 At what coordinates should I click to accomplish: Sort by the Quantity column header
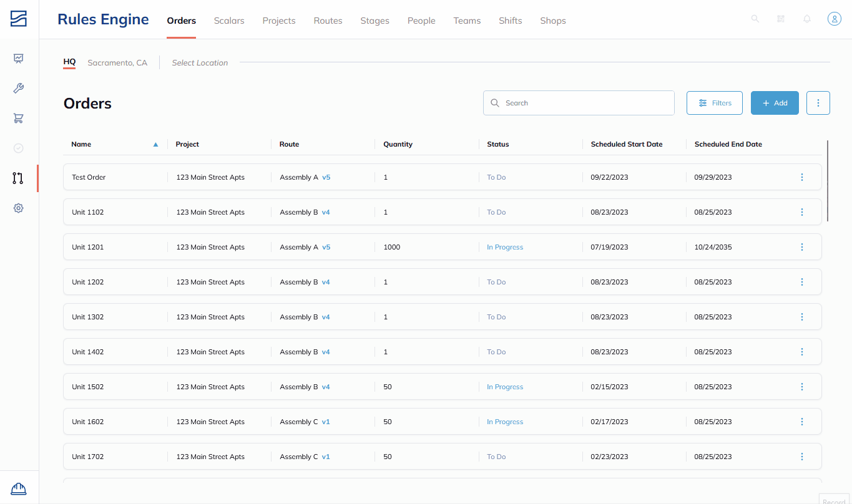pos(398,144)
